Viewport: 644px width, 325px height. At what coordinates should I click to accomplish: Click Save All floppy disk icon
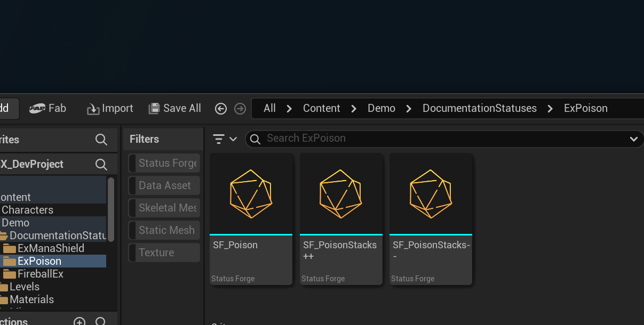pos(154,108)
